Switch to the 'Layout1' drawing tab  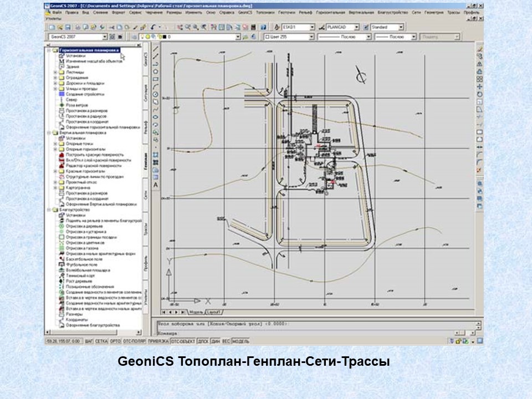point(213,312)
